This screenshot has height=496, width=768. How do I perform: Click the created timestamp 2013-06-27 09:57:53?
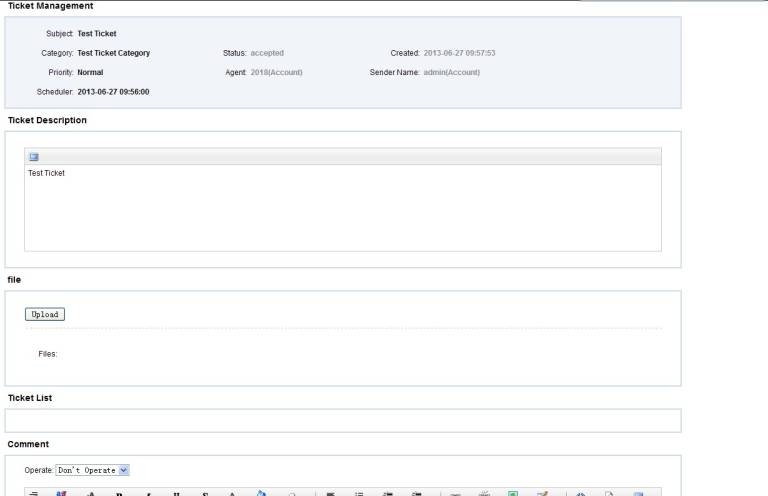[460, 53]
